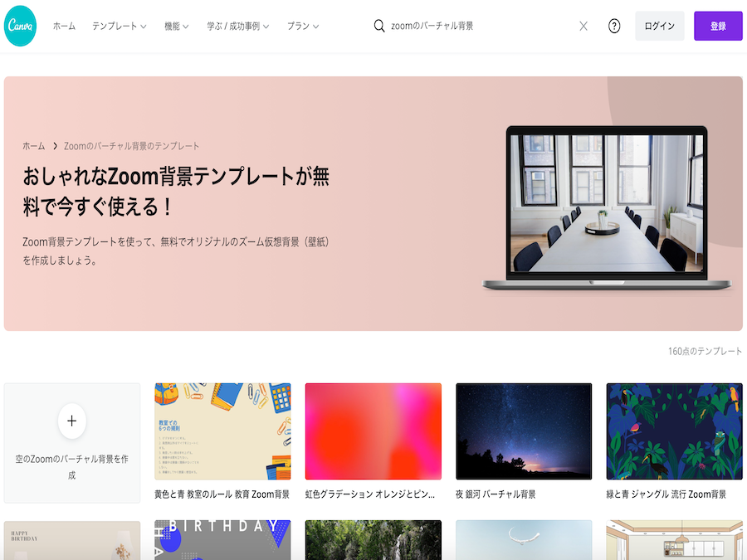Click the Canva logo

click(x=21, y=26)
